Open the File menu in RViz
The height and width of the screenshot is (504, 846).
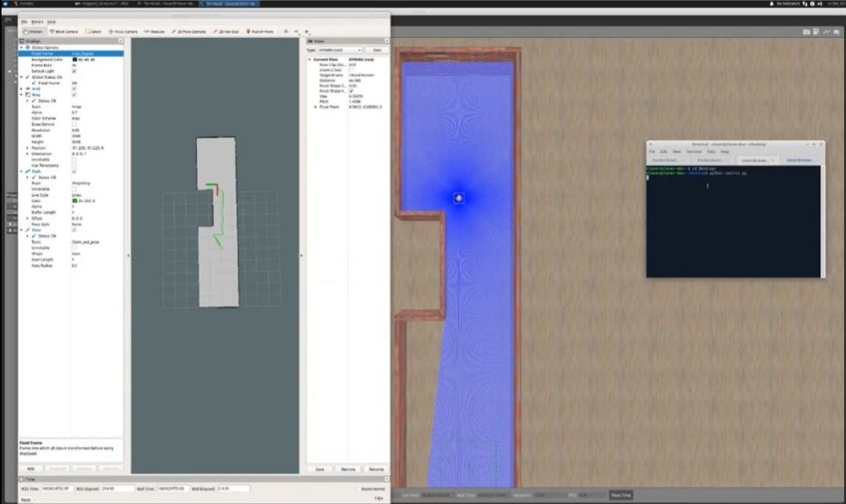click(24, 21)
